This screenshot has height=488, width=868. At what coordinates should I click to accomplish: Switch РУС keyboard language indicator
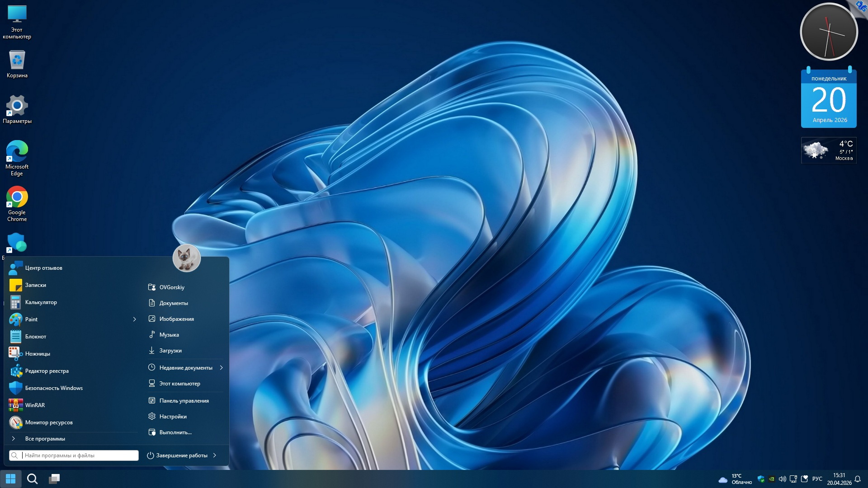pyautogui.click(x=817, y=479)
